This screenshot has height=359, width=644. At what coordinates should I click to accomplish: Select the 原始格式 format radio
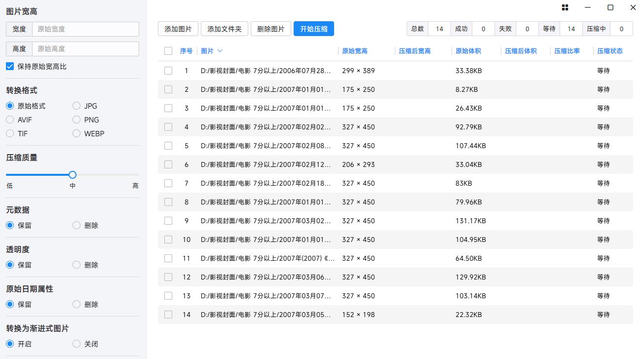[10, 106]
